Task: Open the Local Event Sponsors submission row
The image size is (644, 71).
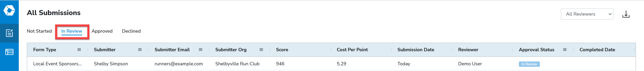Action: pos(331,64)
